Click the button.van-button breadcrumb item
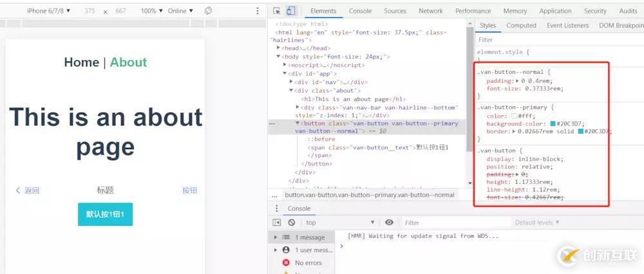Screen dimensions: 644x274 [370, 195]
